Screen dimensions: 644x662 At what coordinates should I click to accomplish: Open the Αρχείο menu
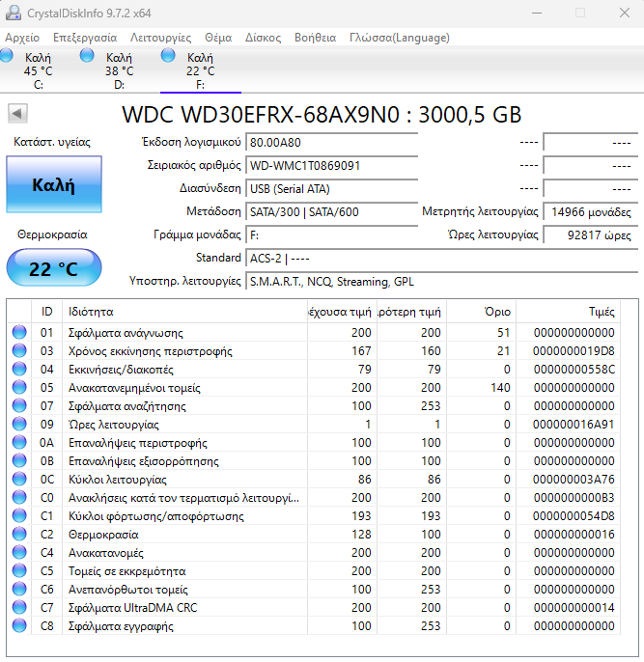22,38
